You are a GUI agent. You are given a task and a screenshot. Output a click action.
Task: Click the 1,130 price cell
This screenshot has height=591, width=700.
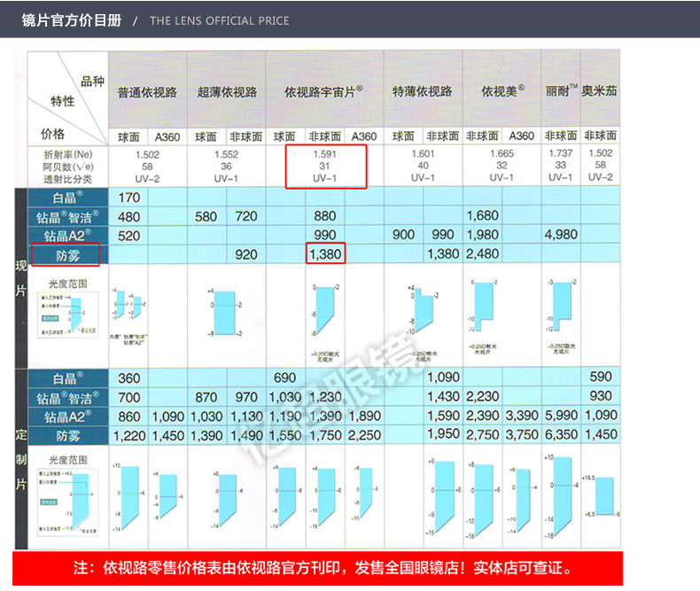click(246, 416)
